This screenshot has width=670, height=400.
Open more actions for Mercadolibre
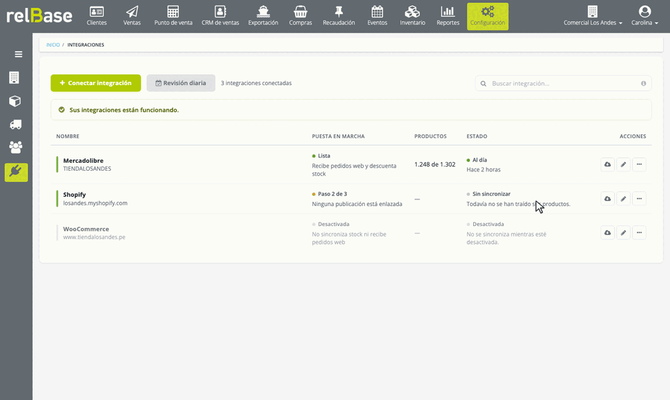coord(639,164)
